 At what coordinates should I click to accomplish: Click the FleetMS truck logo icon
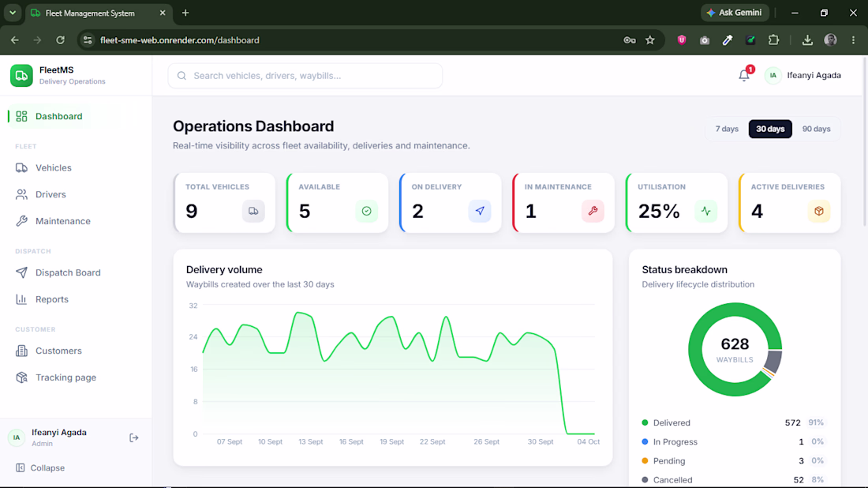point(21,75)
